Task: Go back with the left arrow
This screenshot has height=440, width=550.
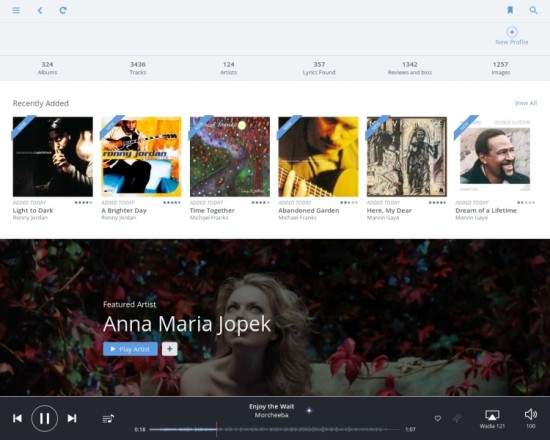Action: pos(40,10)
